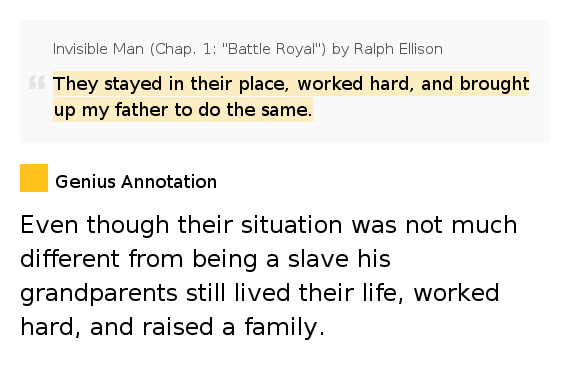The height and width of the screenshot is (388, 570).
Task: Click "Invisible Man" at start of title
Action: tap(98, 49)
